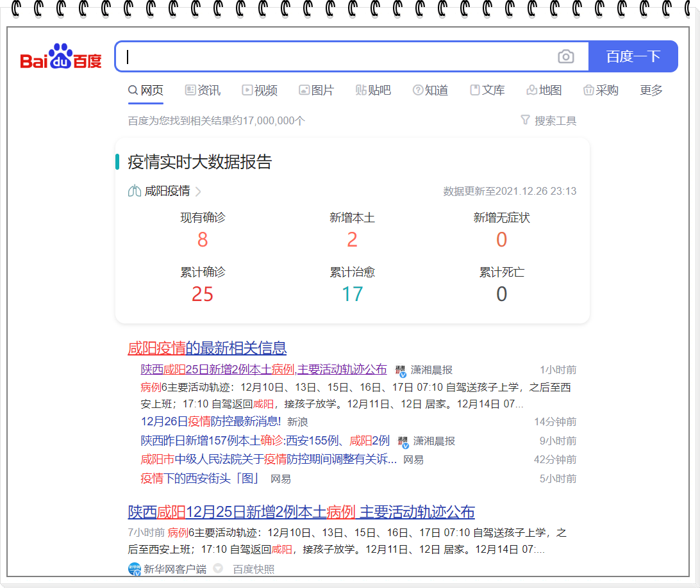
Task: Open 疫情下的西安街头「图」 link
Action: click(x=200, y=478)
